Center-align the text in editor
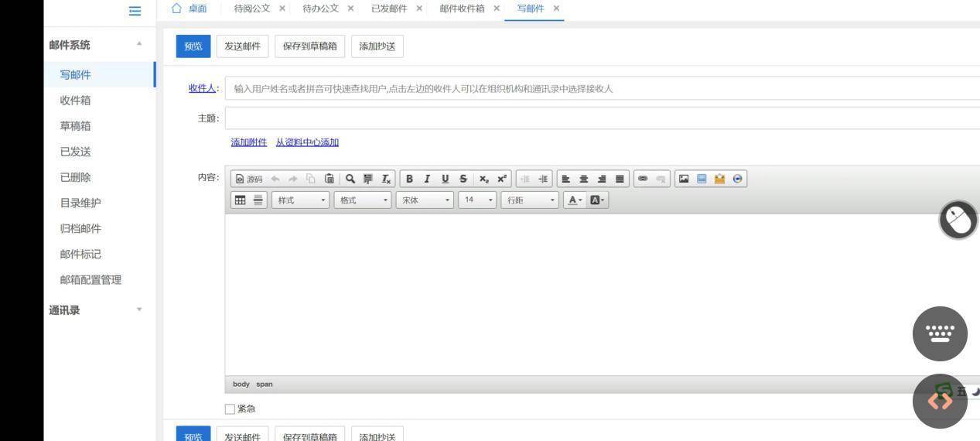Screen dimensions: 980x441 coord(584,179)
